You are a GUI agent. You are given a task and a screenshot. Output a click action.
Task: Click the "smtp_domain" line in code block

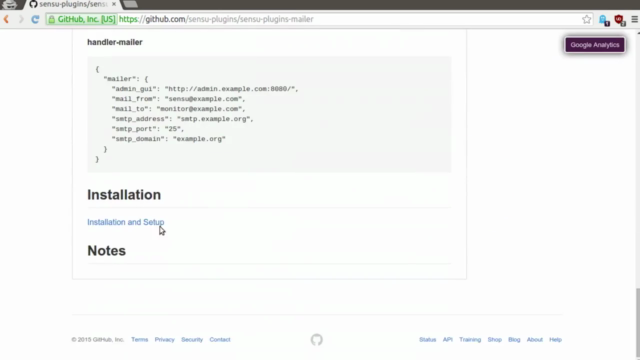(x=169, y=139)
